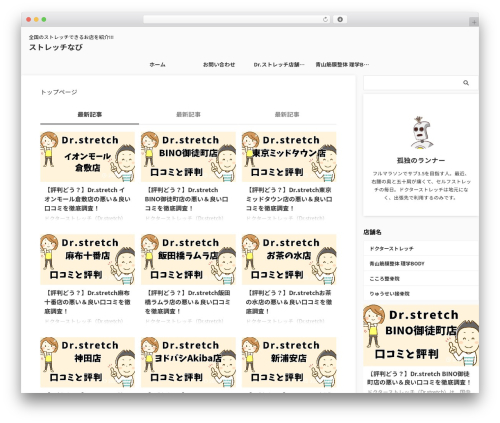Select the こころ整骨院 category link

click(421, 279)
